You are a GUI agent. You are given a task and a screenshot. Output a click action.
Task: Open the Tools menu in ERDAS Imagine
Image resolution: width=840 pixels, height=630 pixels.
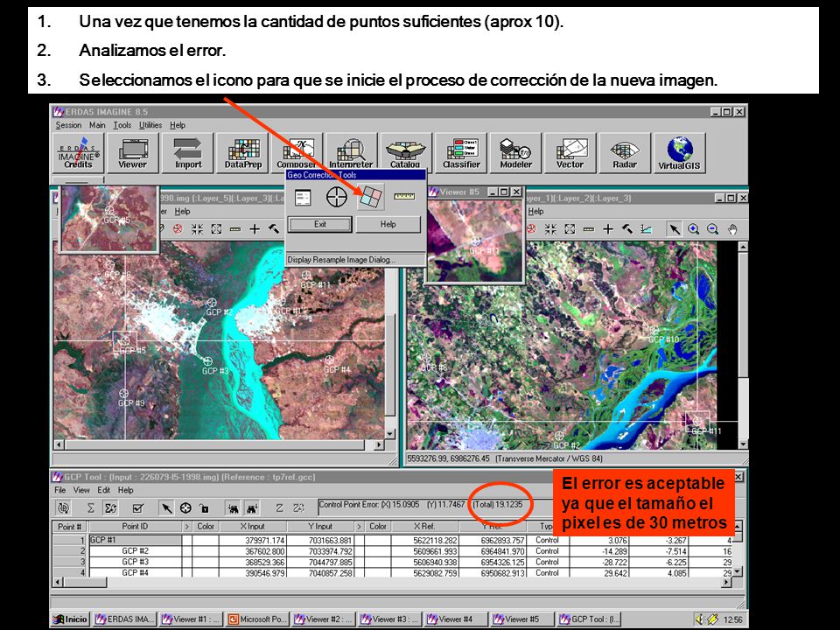click(x=122, y=125)
